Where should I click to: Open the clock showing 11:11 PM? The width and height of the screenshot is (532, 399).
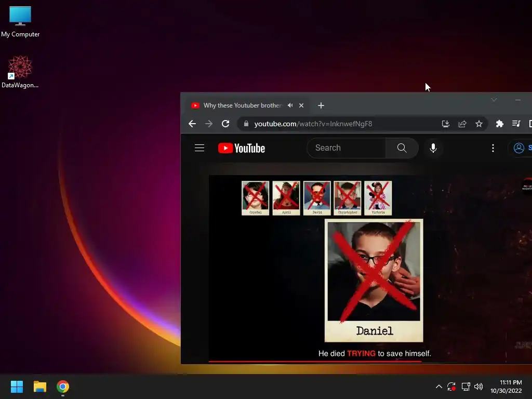[506, 387]
